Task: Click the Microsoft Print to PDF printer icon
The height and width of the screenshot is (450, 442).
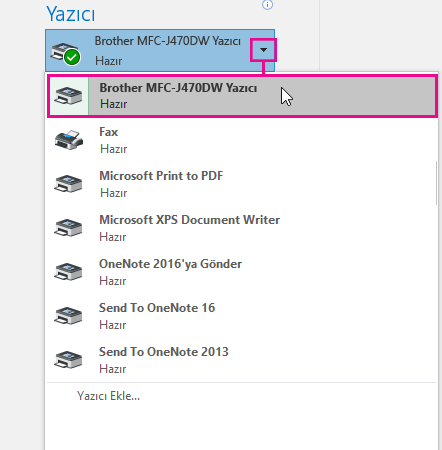Action: (x=68, y=184)
